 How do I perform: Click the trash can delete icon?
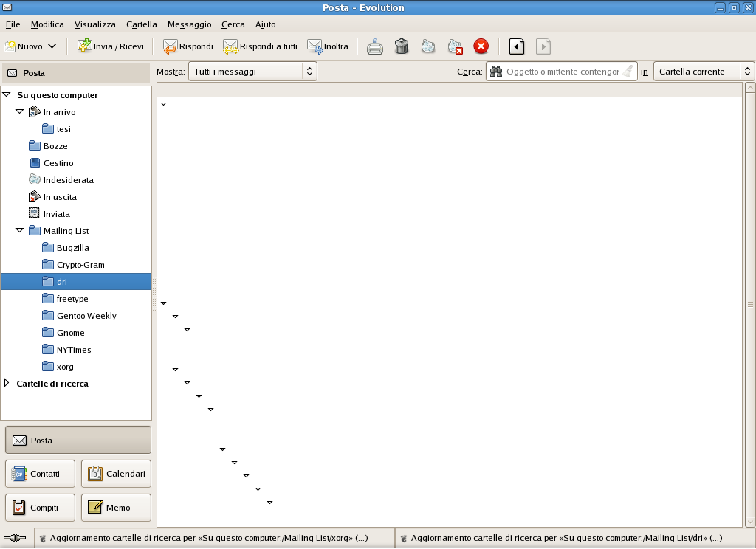[x=402, y=46]
